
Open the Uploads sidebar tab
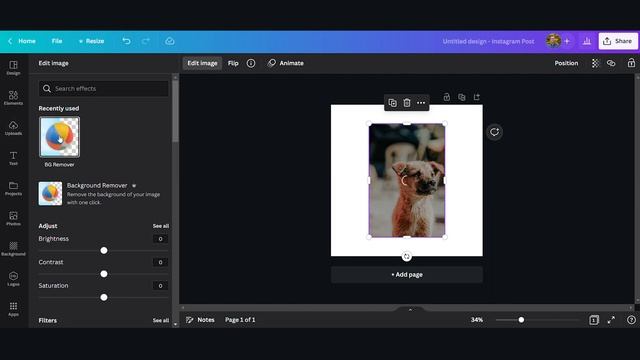tap(13, 128)
